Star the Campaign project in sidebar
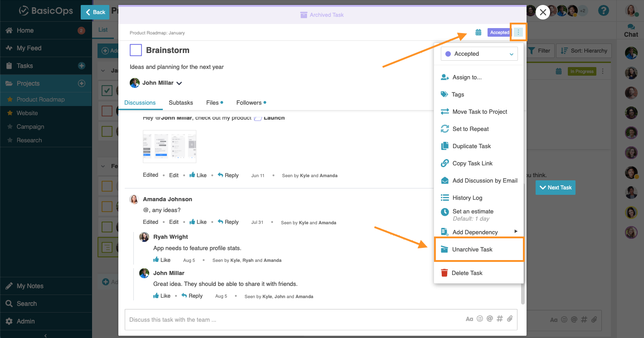644x338 pixels. click(x=10, y=127)
